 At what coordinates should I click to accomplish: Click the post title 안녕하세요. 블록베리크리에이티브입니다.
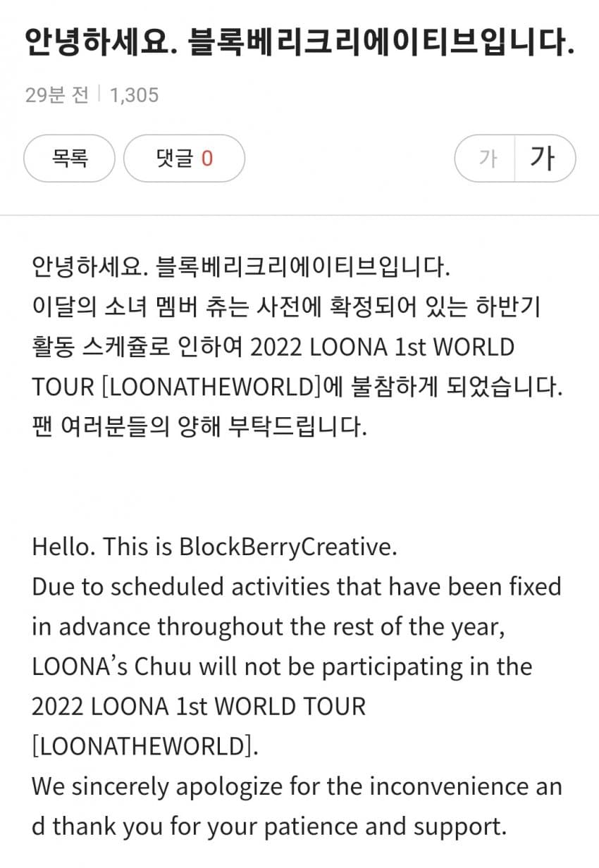click(x=299, y=44)
